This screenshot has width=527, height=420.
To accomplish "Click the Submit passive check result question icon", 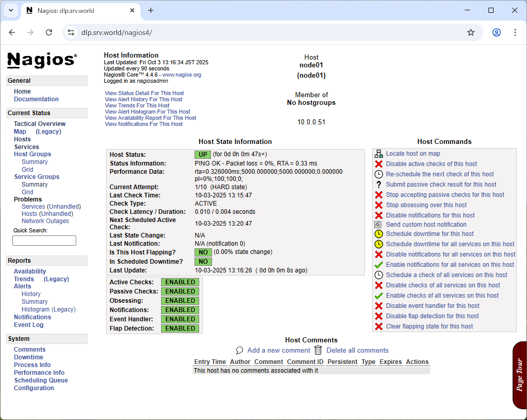I will (378, 184).
